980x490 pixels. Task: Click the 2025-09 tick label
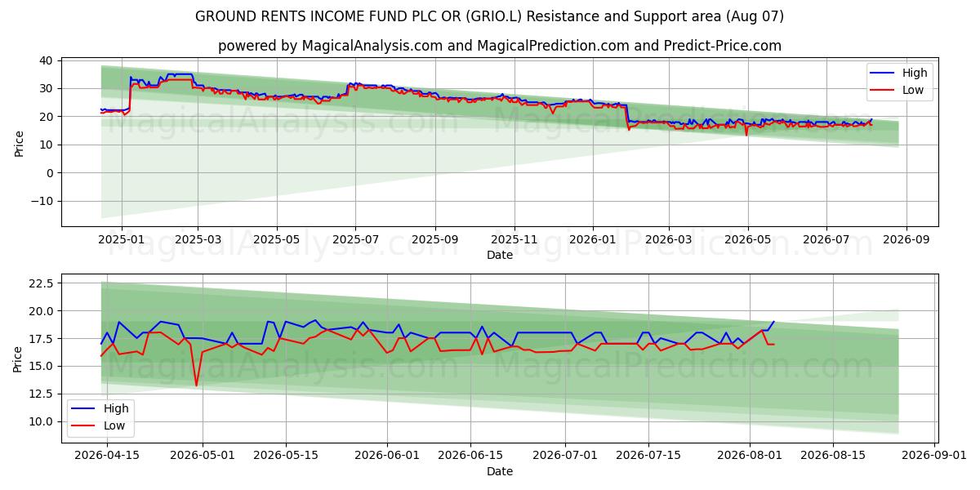point(434,239)
